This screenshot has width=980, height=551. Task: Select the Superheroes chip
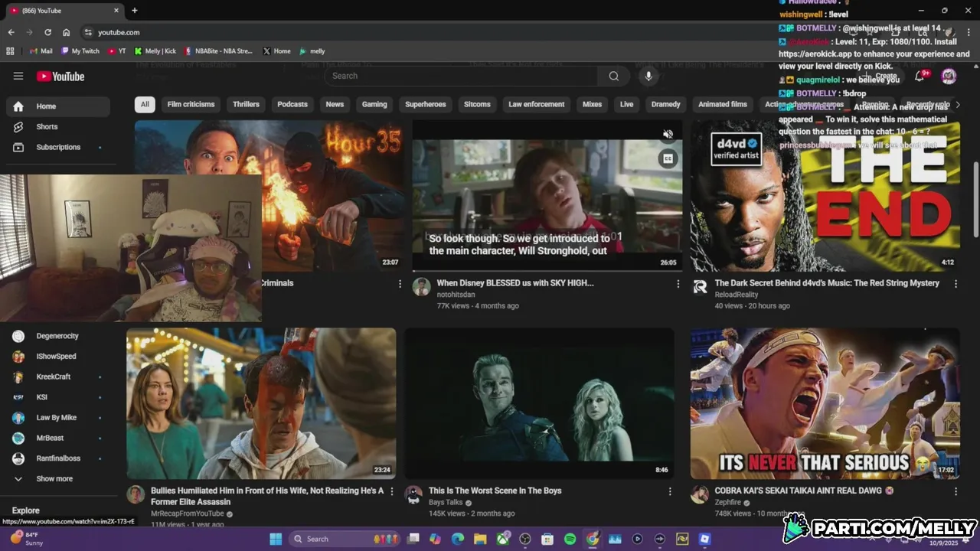[x=426, y=104]
